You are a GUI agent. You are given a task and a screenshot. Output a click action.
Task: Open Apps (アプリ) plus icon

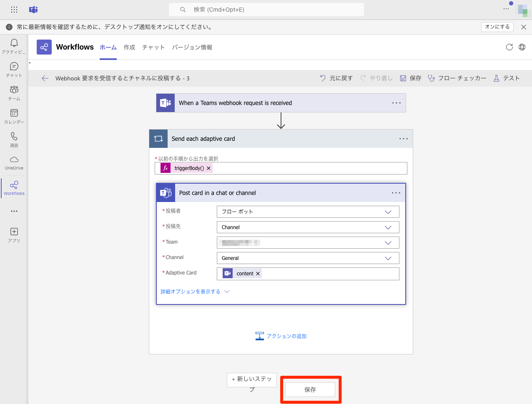click(14, 235)
